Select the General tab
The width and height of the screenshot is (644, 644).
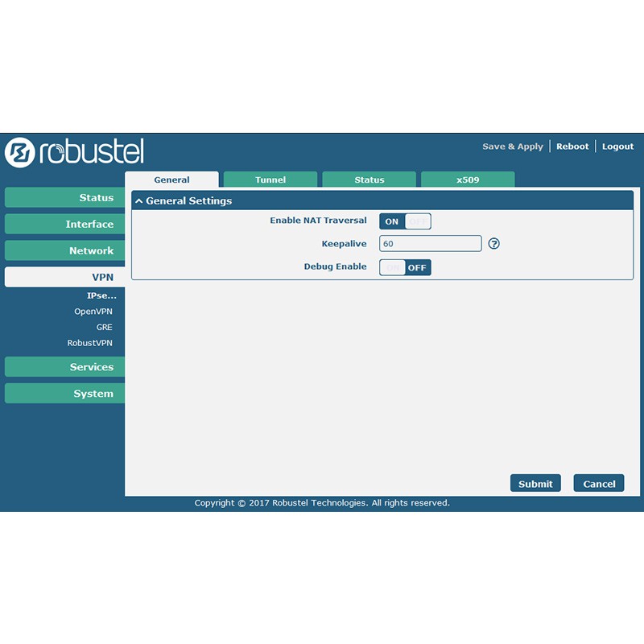pyautogui.click(x=171, y=180)
